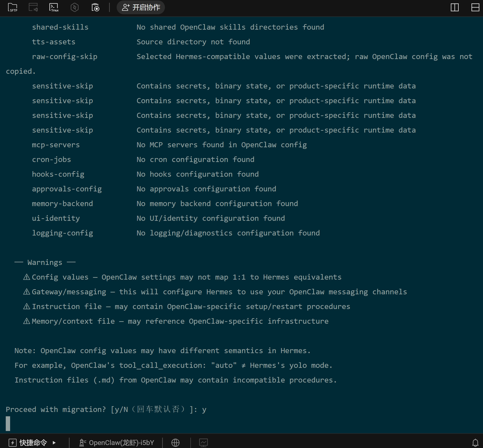Split the terminal pane vertically
Image resolution: width=483 pixels, height=448 pixels.
click(x=455, y=7)
